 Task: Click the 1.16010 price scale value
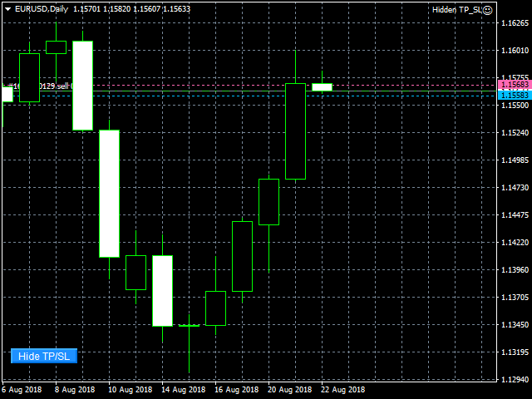tap(515, 50)
